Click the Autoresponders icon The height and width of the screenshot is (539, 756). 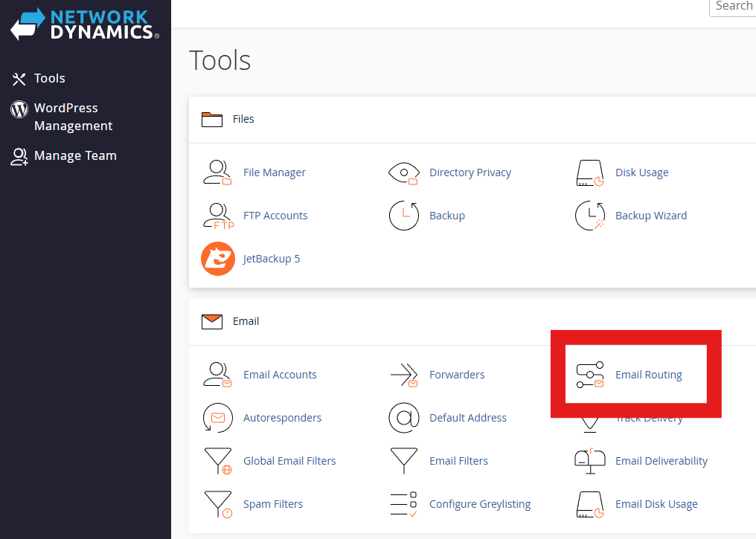pyautogui.click(x=217, y=418)
